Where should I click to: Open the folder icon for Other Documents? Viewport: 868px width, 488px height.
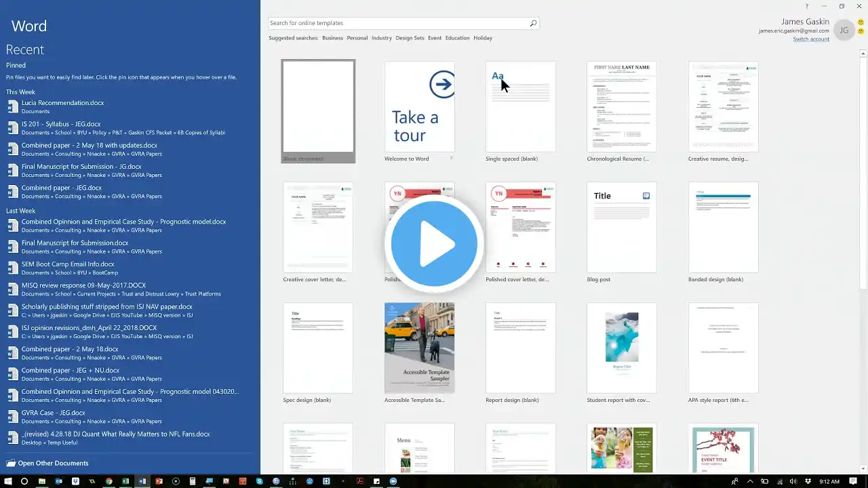point(11,464)
